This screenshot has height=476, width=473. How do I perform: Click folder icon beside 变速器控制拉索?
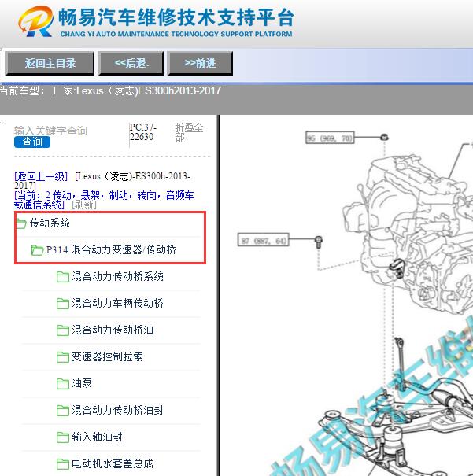click(63, 356)
